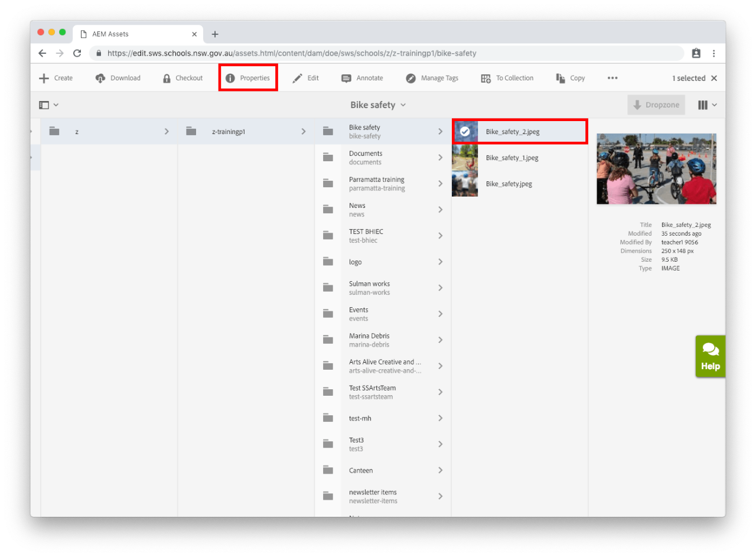Select the Test3 folder icon
The image size is (756, 557).
point(328,444)
